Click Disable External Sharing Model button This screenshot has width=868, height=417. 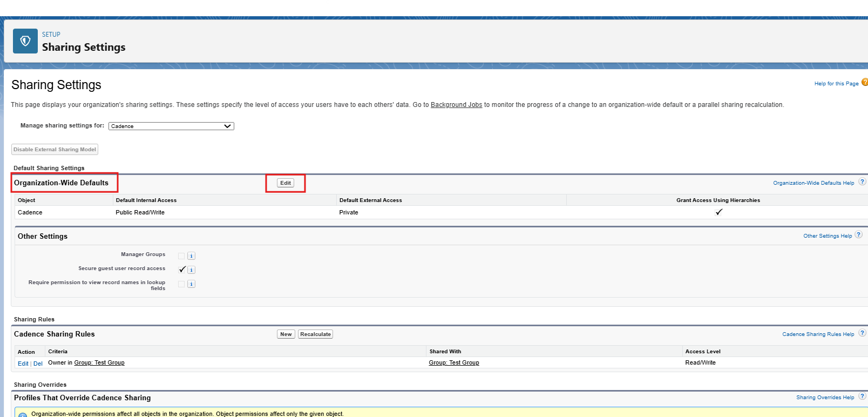(x=55, y=150)
